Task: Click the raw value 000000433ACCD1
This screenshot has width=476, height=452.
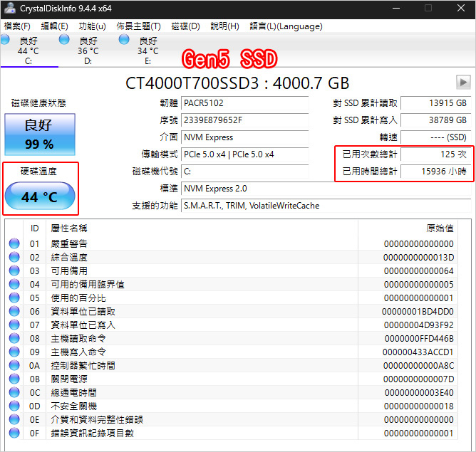Action: tap(418, 352)
